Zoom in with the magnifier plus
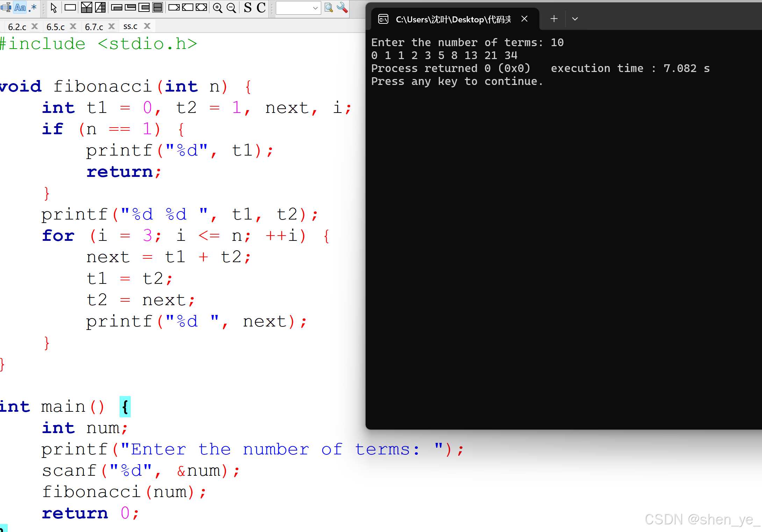The image size is (762, 532). coord(217,8)
